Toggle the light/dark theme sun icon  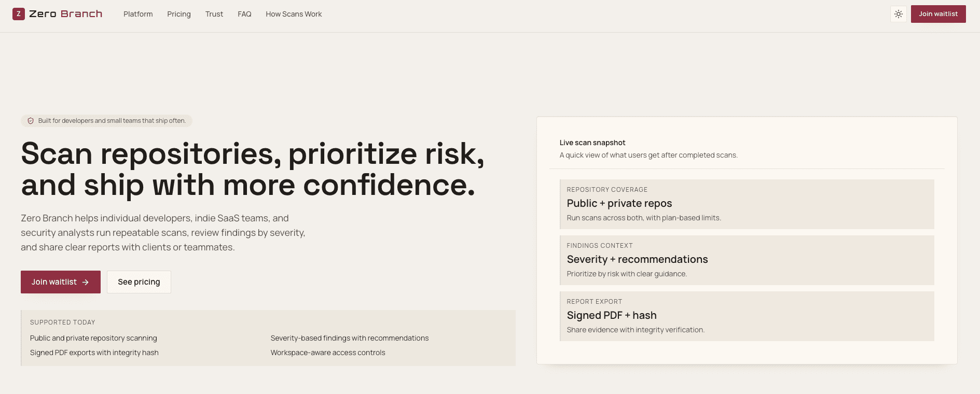click(899, 14)
